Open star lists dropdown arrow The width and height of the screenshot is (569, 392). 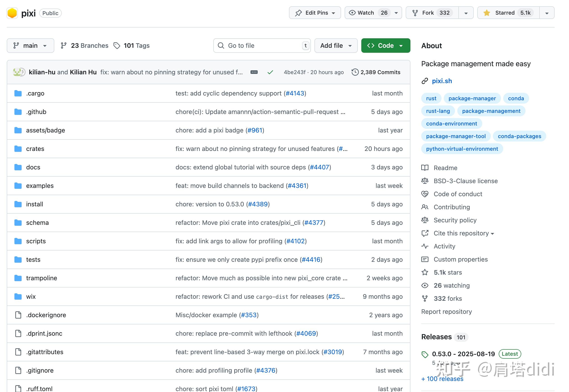(547, 13)
